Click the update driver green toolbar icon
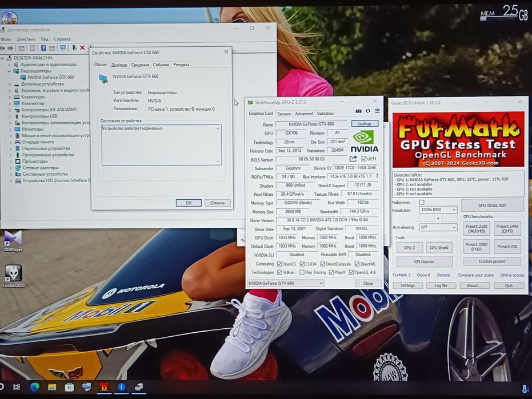The width and height of the screenshot is (532, 399). pyautogui.click(x=74, y=48)
